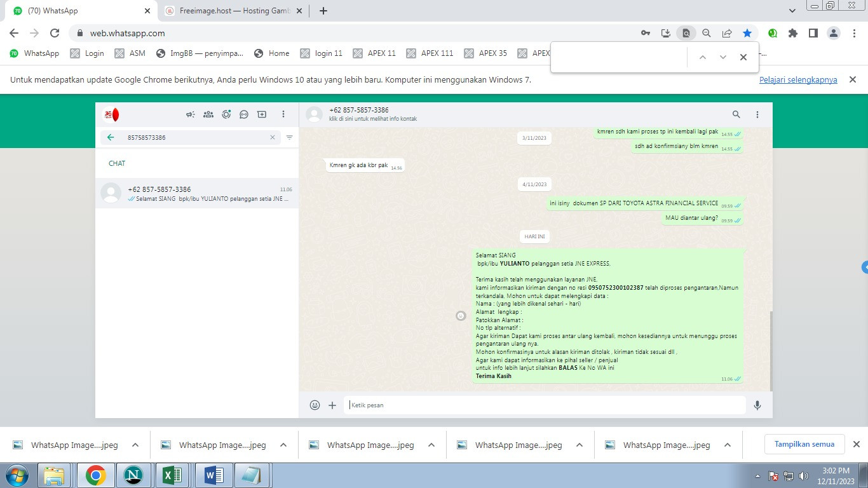Open WhatsApp Communities icon
Viewport: 868px width, 488px height.
click(208, 114)
